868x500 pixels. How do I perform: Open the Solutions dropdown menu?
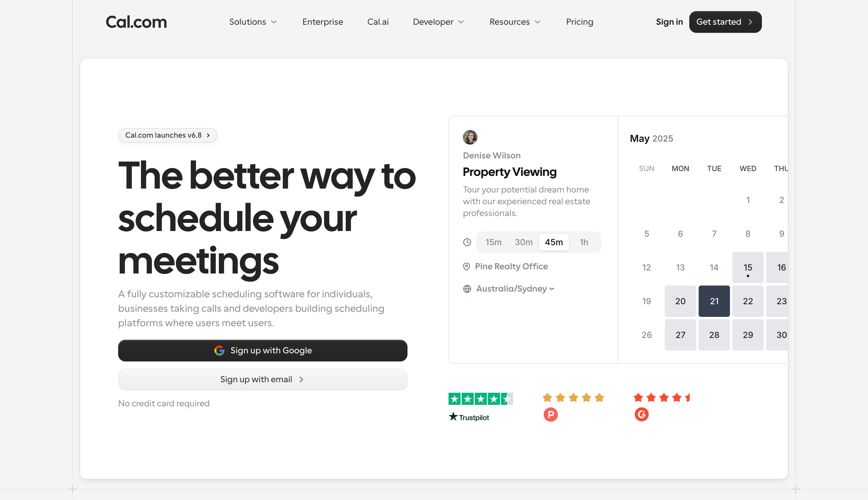253,22
